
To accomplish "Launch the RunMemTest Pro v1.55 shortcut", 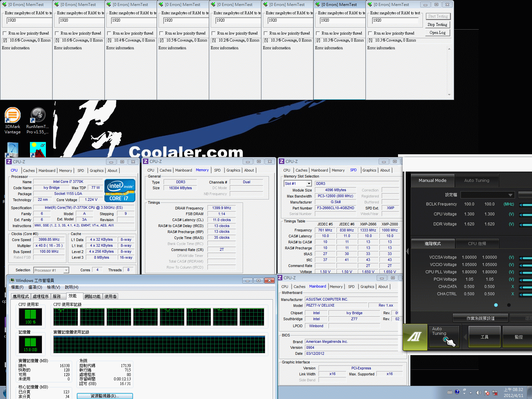I will 38,121.
